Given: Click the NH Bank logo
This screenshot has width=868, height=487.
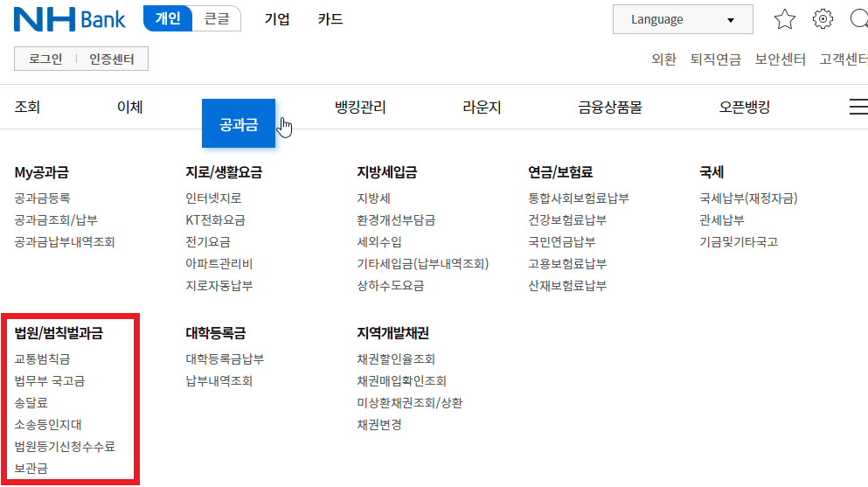Looking at the screenshot, I should [x=70, y=19].
